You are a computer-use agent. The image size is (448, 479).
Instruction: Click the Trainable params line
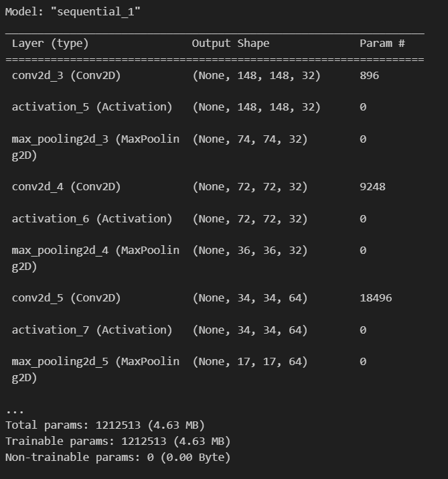click(118, 441)
